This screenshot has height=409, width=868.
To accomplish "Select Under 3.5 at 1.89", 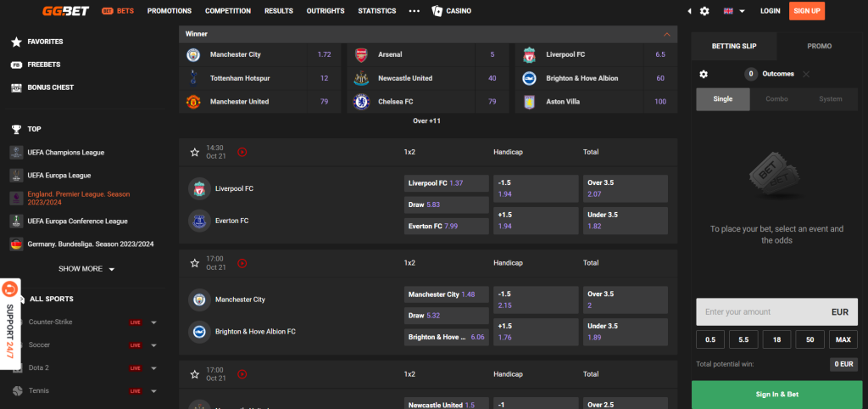I will pyautogui.click(x=625, y=332).
